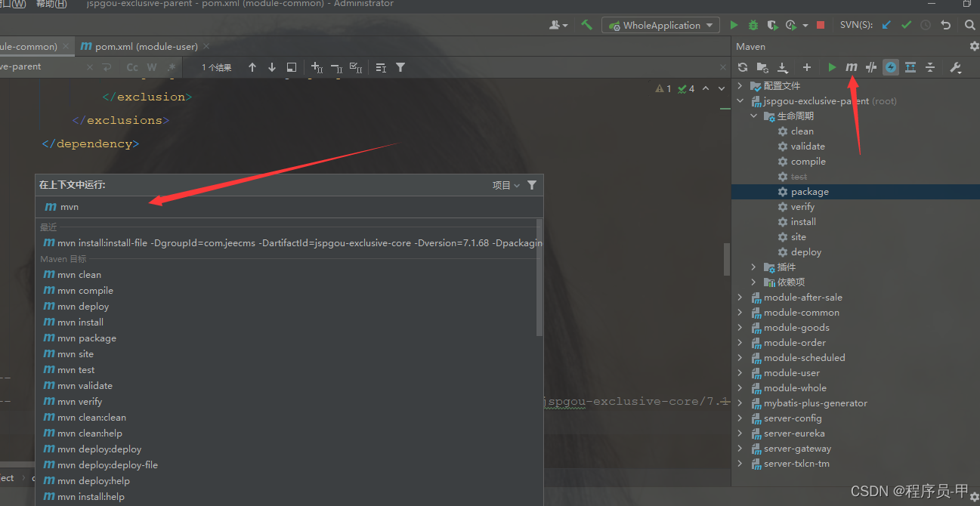Open search filter funnel icon
Viewport: 980px width, 506px height.
[x=400, y=67]
